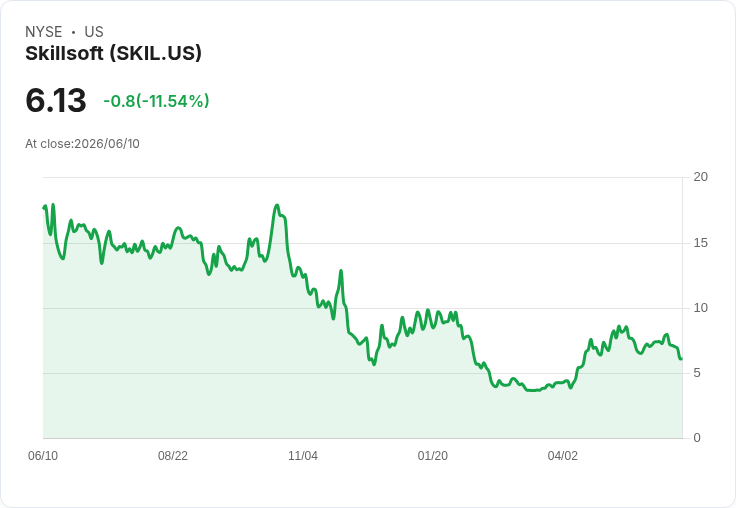Select the 11/04 date label on x-axis
The width and height of the screenshot is (736, 508).
tap(303, 455)
